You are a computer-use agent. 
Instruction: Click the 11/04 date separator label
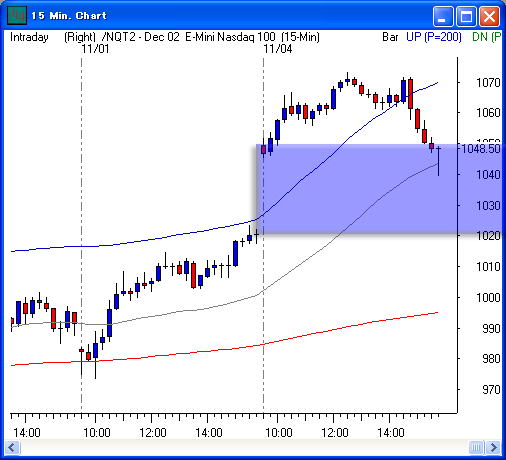coord(278,49)
